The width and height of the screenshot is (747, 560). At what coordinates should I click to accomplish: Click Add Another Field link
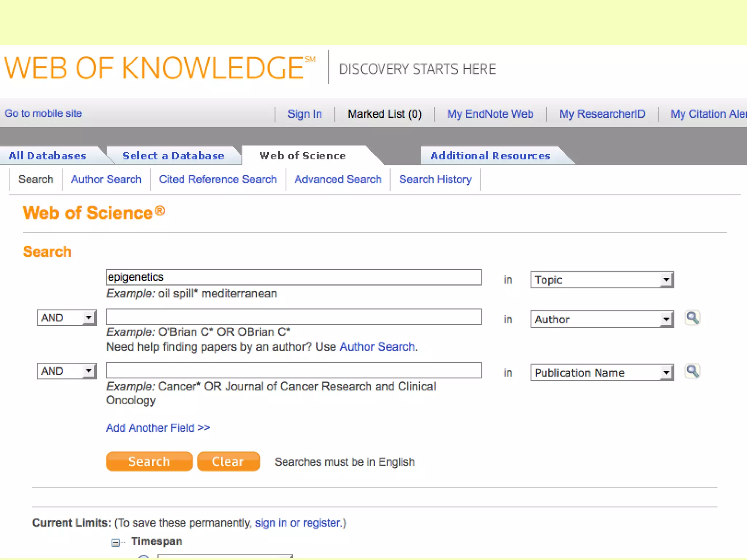(x=158, y=428)
